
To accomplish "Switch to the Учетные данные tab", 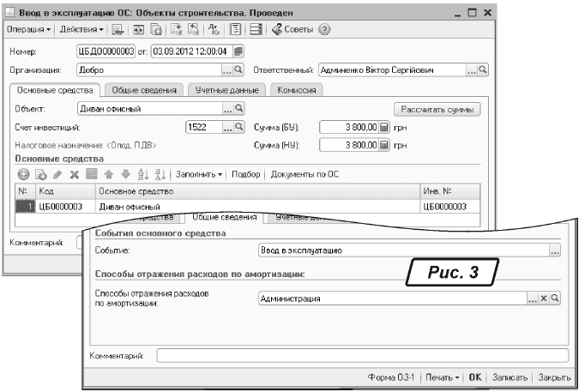I will pos(226,90).
